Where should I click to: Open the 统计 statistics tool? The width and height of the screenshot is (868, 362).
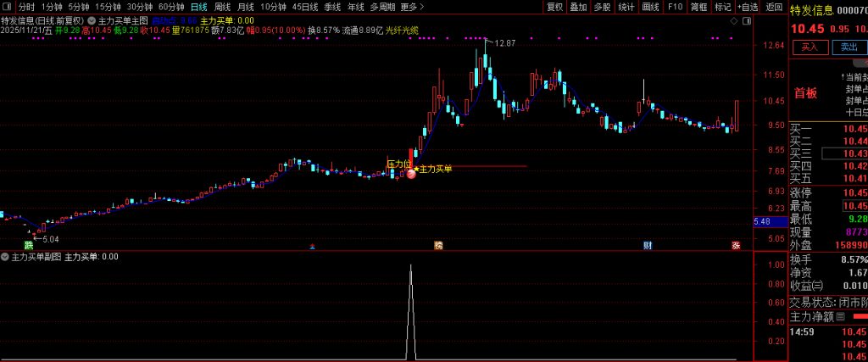[626, 7]
